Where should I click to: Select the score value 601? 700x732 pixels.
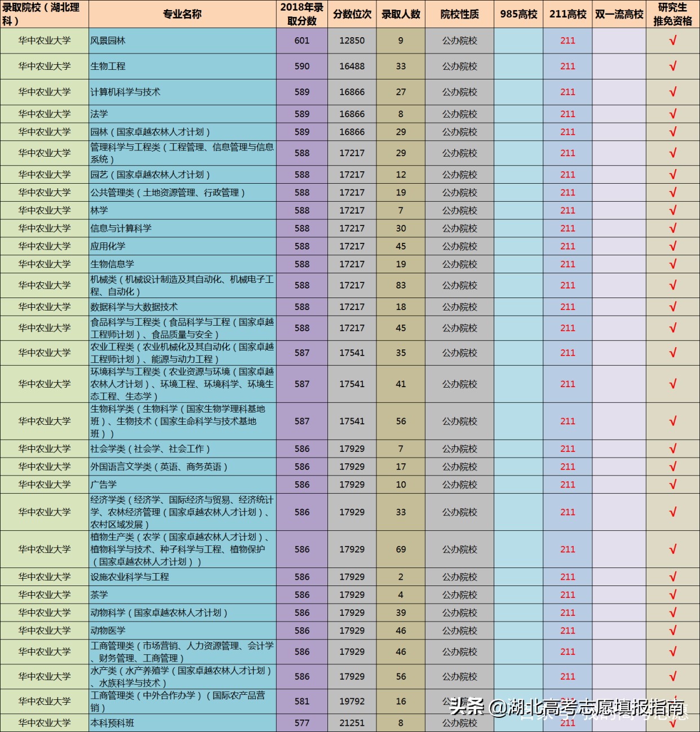[302, 41]
